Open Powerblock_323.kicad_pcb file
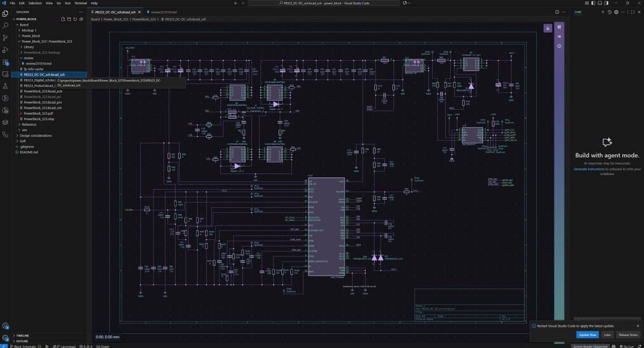 pyautogui.click(x=43, y=91)
